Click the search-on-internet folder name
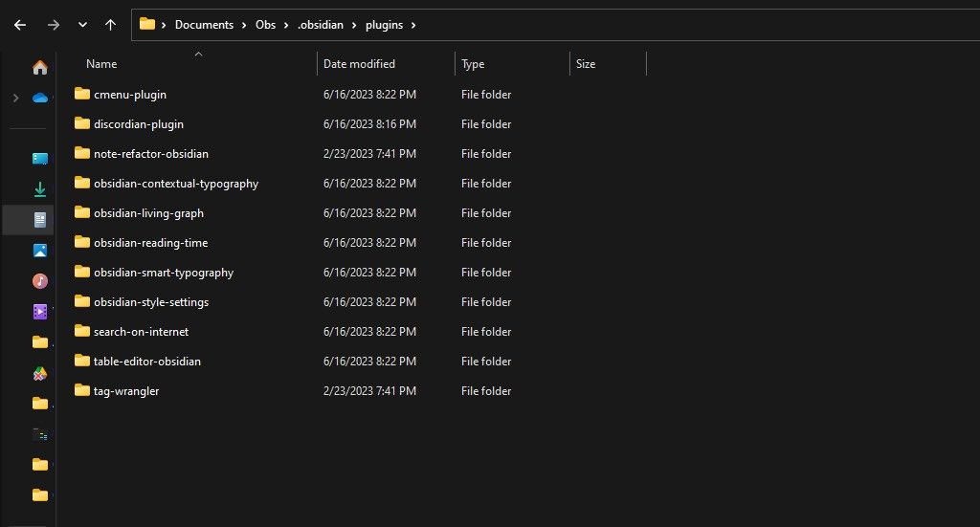The width and height of the screenshot is (980, 527). [x=142, y=332]
